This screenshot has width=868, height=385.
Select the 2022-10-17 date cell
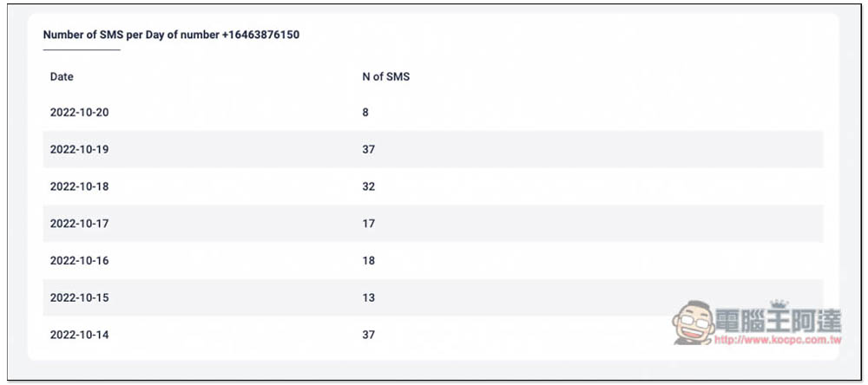coord(79,224)
